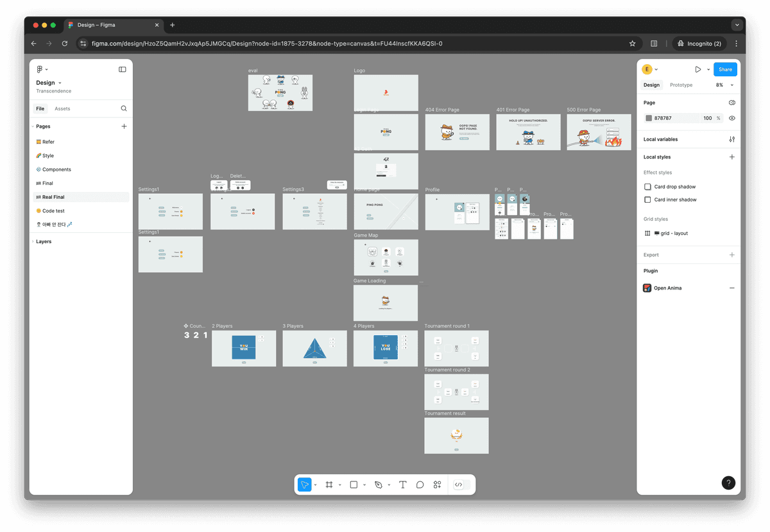770x532 pixels.
Task: Open the local variables settings icon
Action: coord(732,139)
